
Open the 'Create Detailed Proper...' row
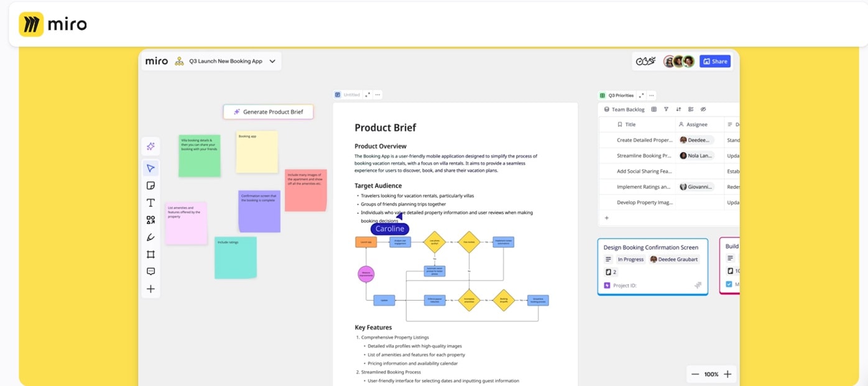(644, 140)
